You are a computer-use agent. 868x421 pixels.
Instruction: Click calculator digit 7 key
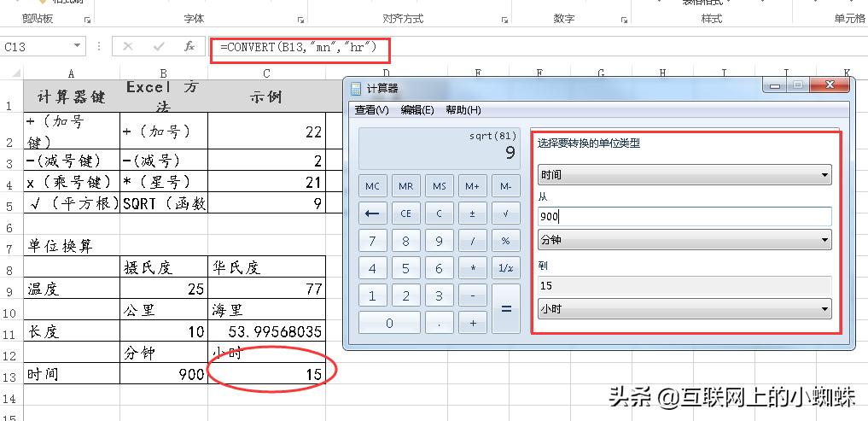tap(373, 241)
